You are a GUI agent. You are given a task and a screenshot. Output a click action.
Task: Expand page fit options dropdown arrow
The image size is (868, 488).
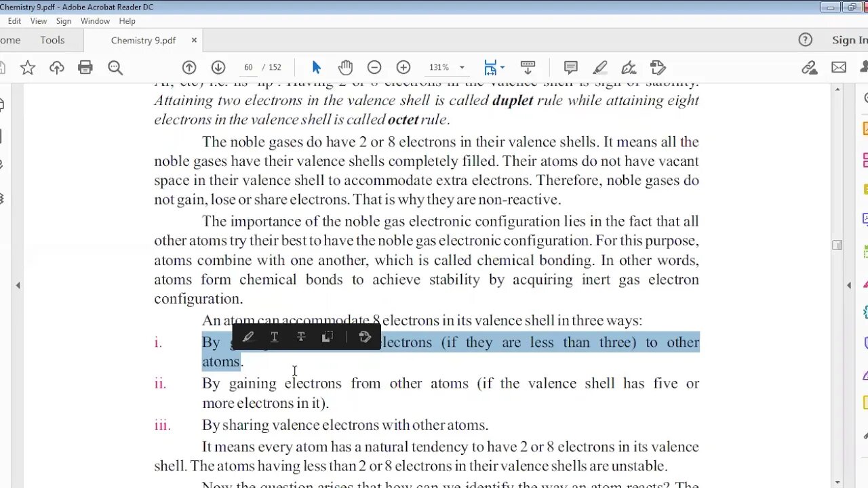click(502, 68)
